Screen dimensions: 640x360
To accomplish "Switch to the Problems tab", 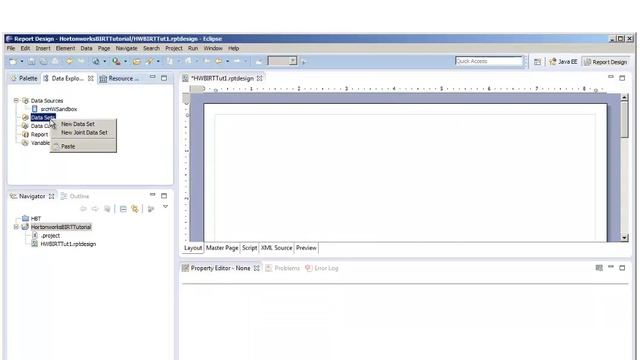I will 282,268.
